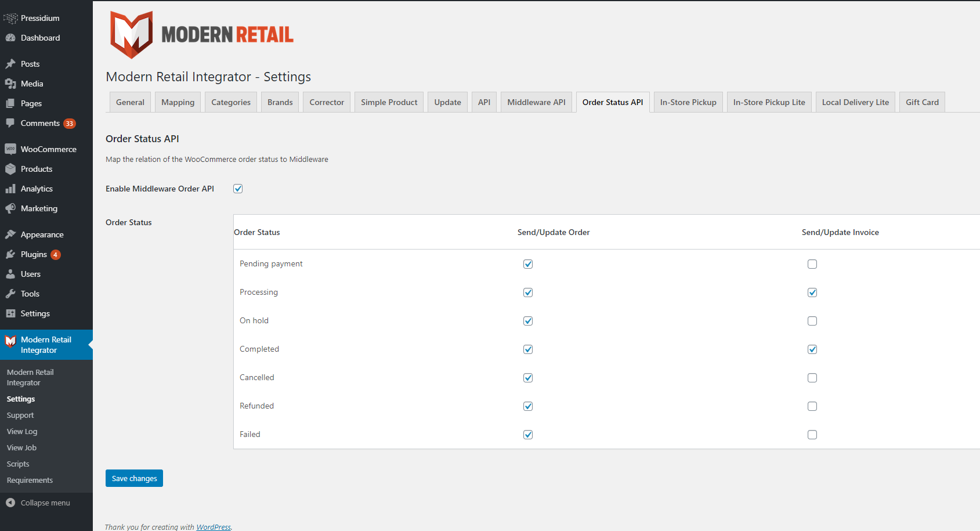Click the Products box icon
Image resolution: width=980 pixels, height=531 pixels.
coord(10,169)
